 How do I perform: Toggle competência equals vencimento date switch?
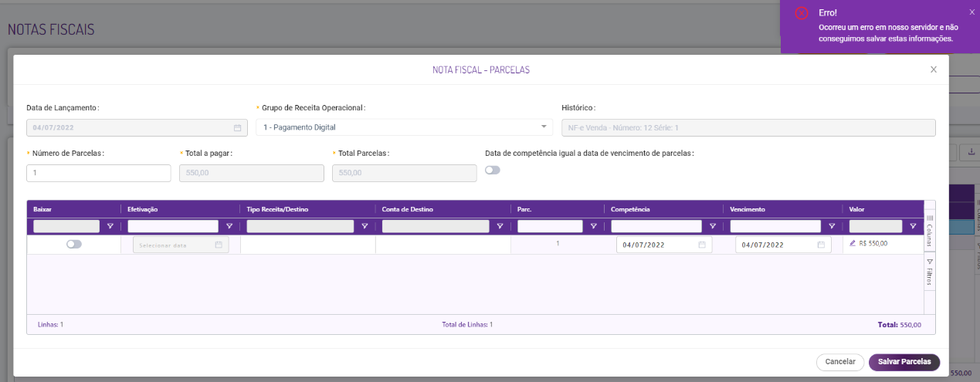493,170
